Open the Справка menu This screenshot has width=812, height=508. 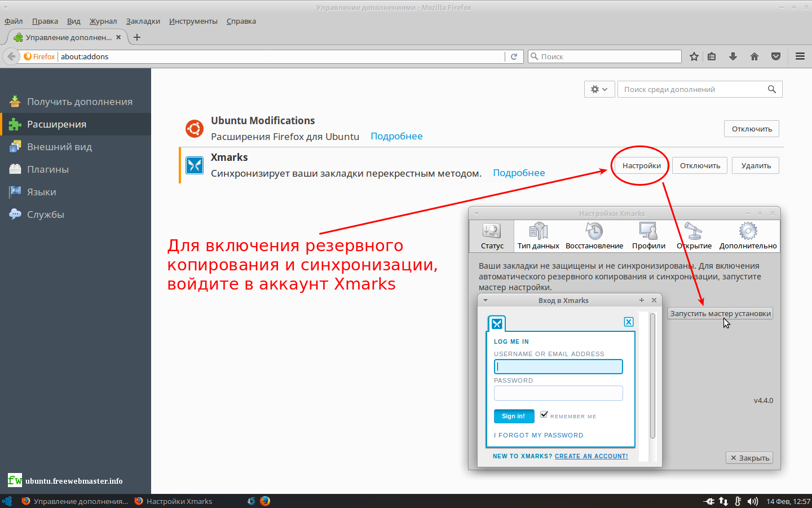pyautogui.click(x=241, y=21)
